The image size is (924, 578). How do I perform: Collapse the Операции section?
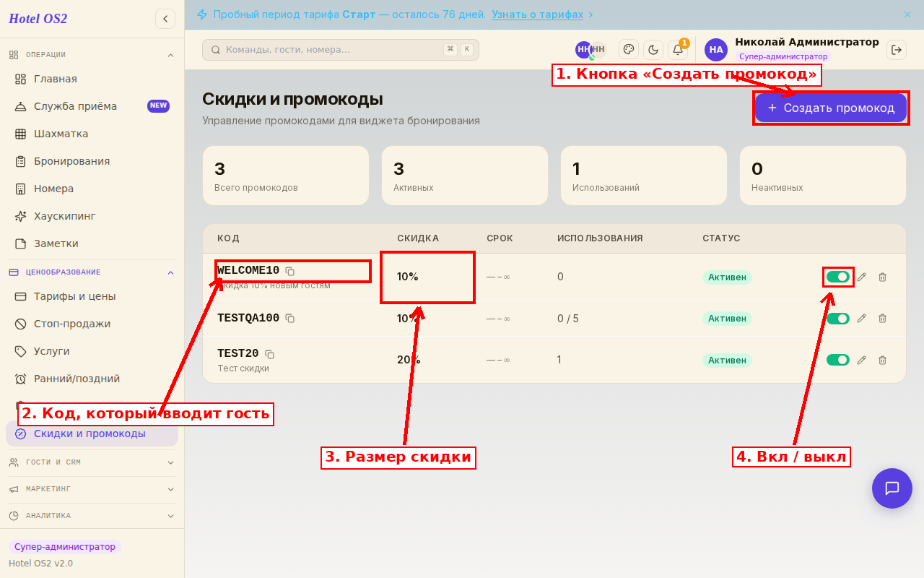92,55
